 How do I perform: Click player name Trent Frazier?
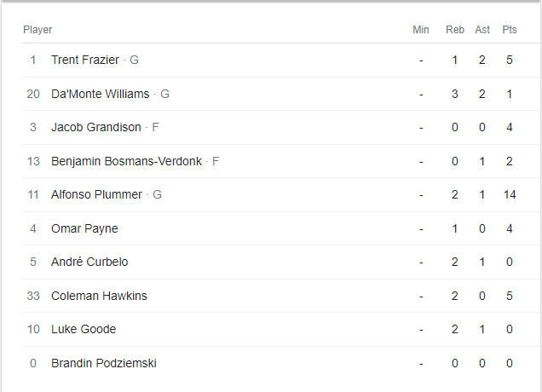(x=85, y=60)
